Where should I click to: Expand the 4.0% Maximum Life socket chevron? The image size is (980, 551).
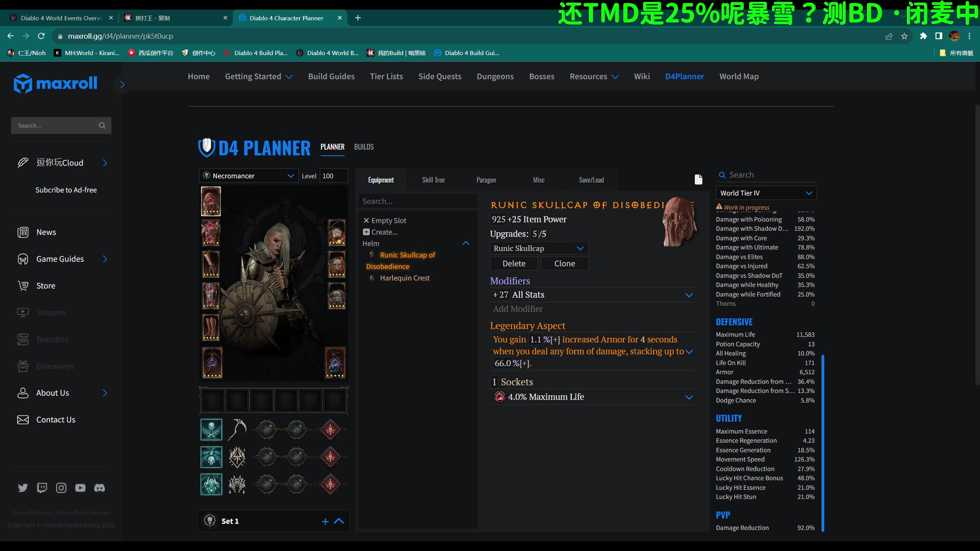pos(689,397)
